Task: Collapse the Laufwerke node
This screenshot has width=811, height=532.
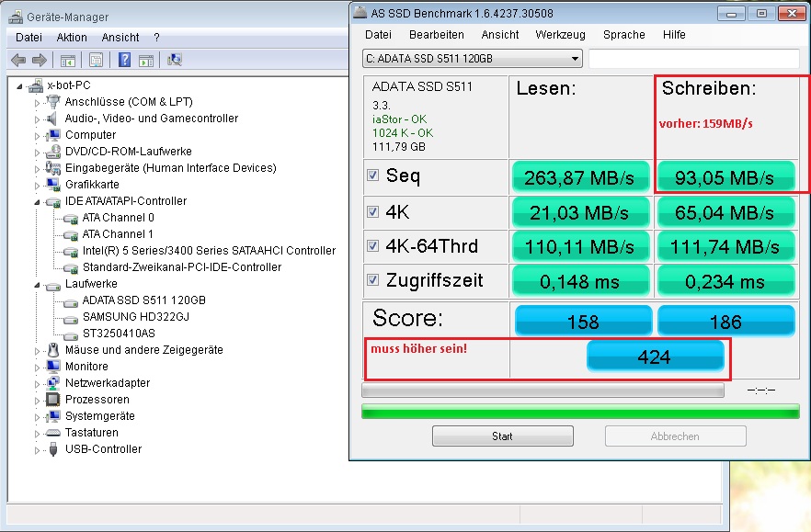Action: point(37,285)
